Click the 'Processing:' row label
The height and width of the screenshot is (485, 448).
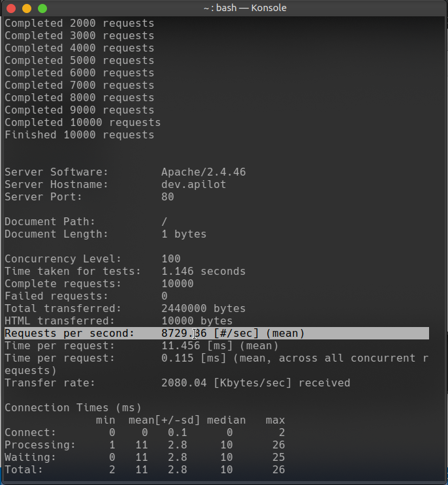pos(40,445)
